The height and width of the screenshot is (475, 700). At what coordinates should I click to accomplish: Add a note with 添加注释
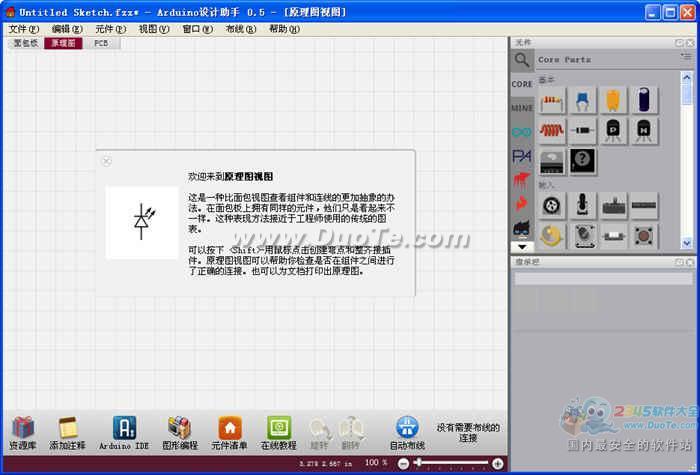point(67,432)
